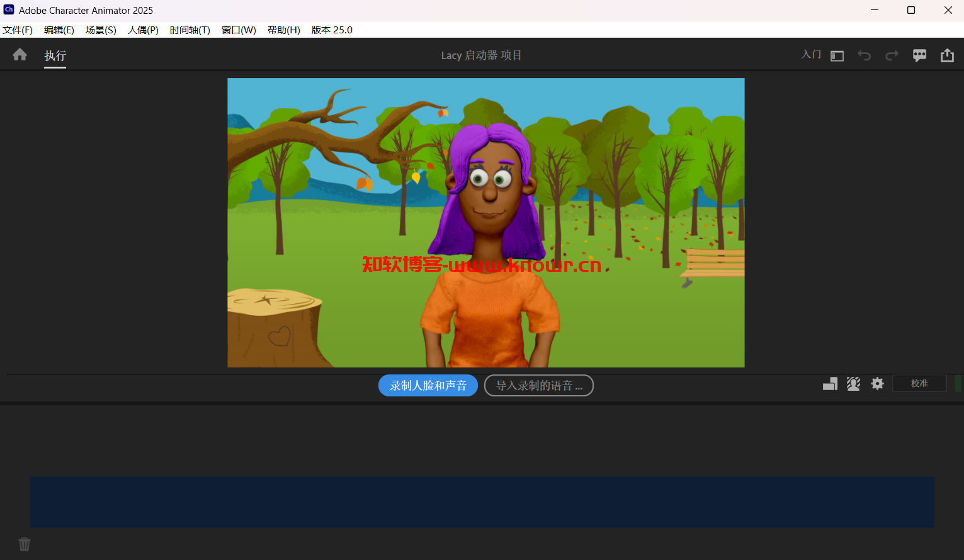Viewport: 964px width, 560px height.
Task: Open the 版本 25.0 menu
Action: pyautogui.click(x=332, y=30)
